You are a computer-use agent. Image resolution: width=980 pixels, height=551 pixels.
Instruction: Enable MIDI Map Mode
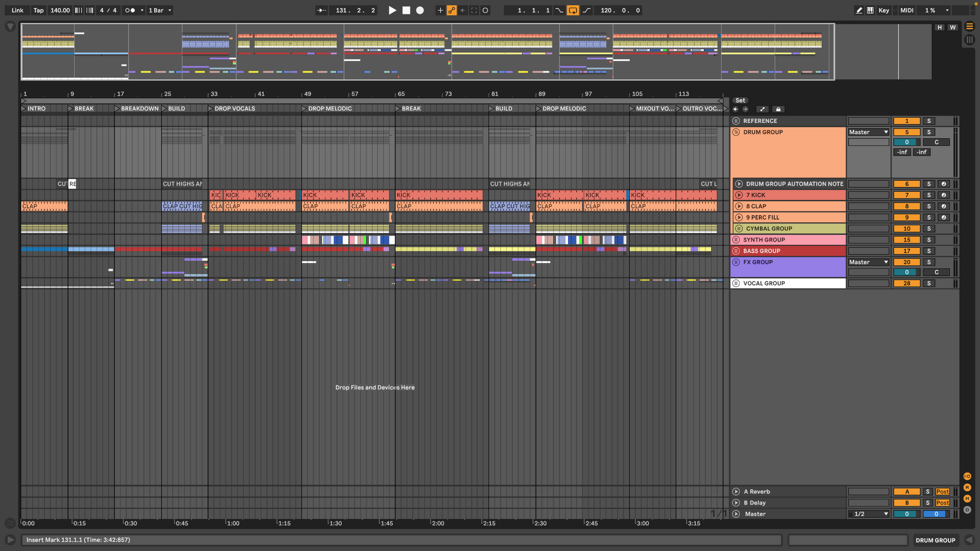pos(906,10)
